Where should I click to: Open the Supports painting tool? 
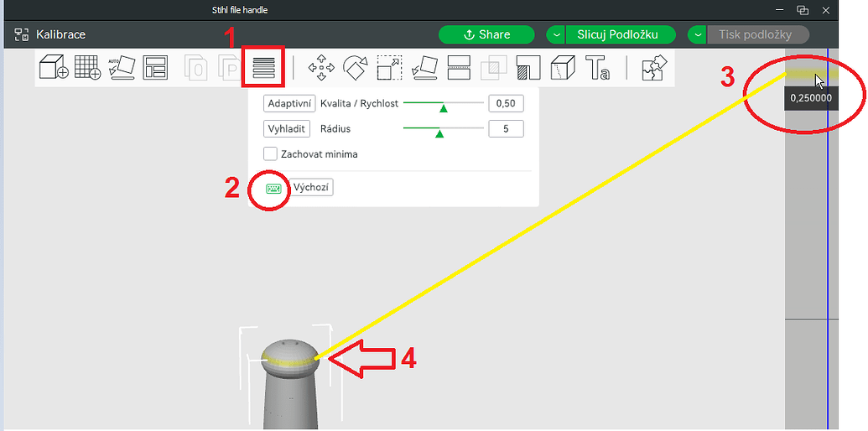click(x=528, y=67)
